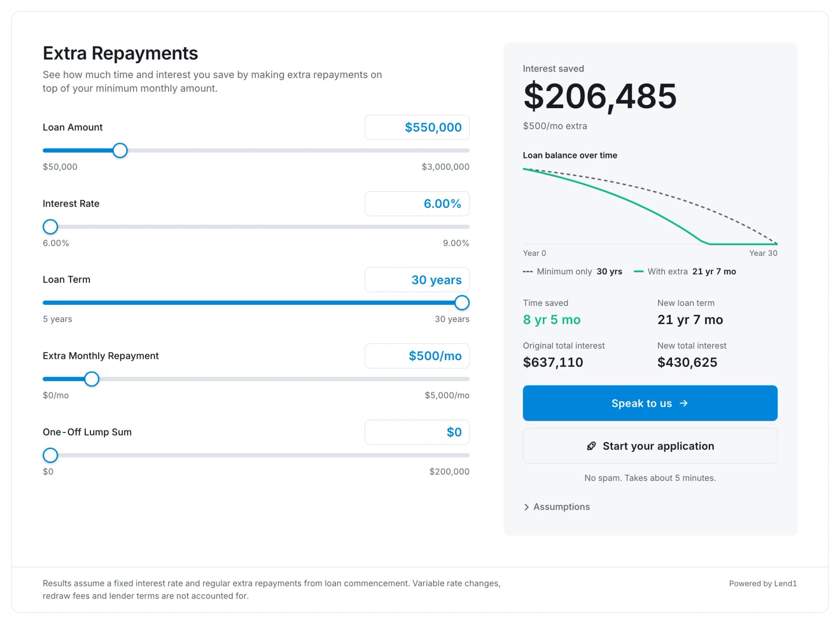Screen dimensions: 840x624
Task: Focus the $0 lump sum field
Action: (x=417, y=432)
